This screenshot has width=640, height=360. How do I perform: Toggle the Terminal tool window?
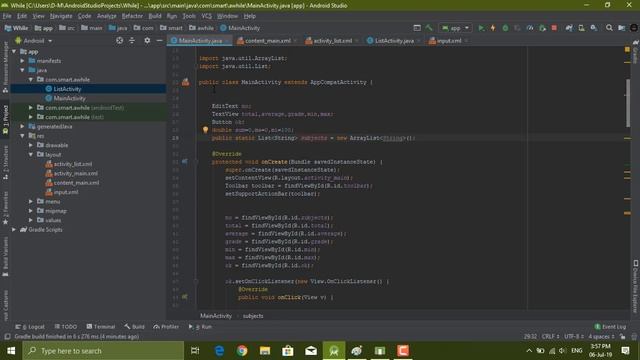coord(101,327)
